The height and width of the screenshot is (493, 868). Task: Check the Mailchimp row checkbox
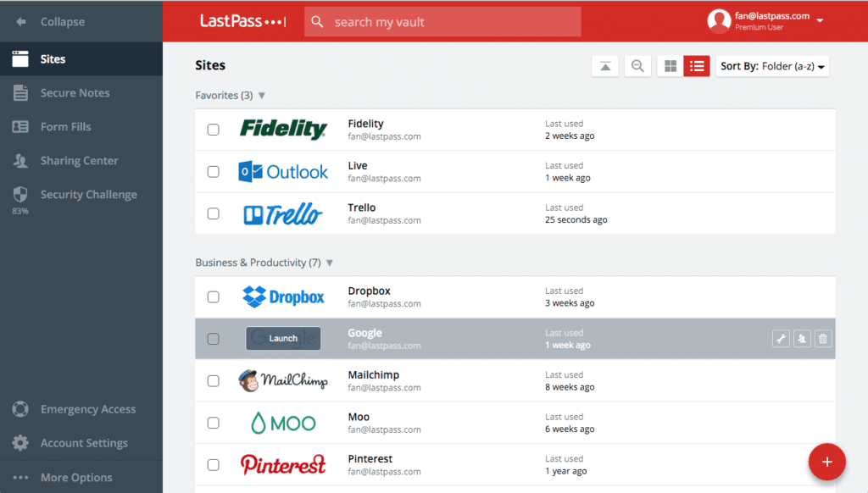pyautogui.click(x=213, y=380)
